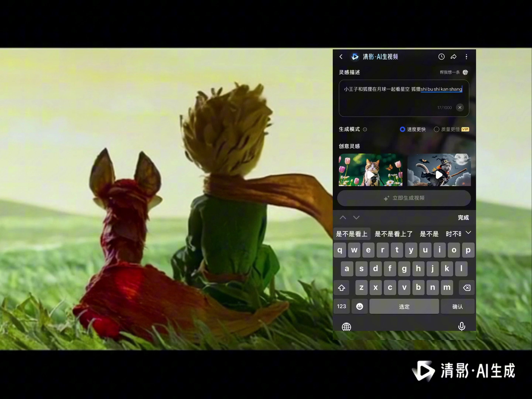
Task: Tap the down arrow above the keyboard
Action: (356, 218)
